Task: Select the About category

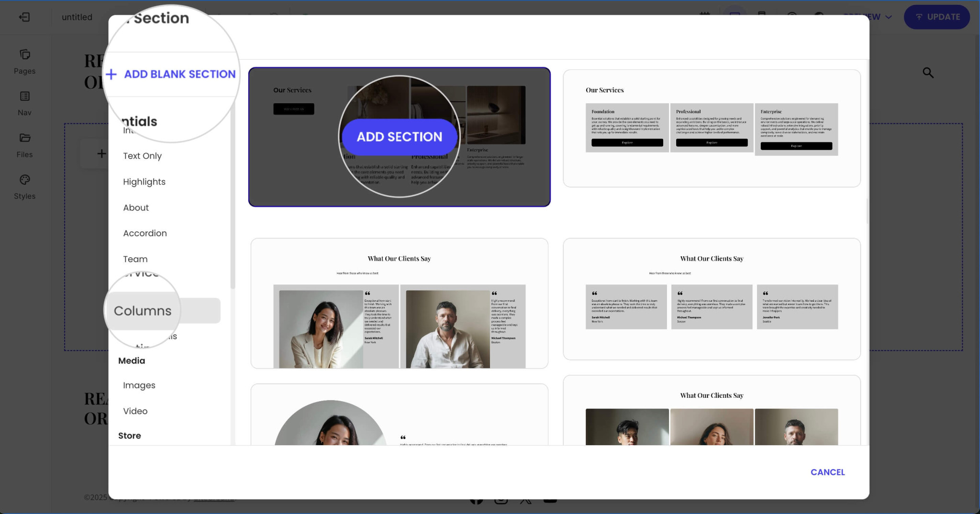Action: point(136,208)
